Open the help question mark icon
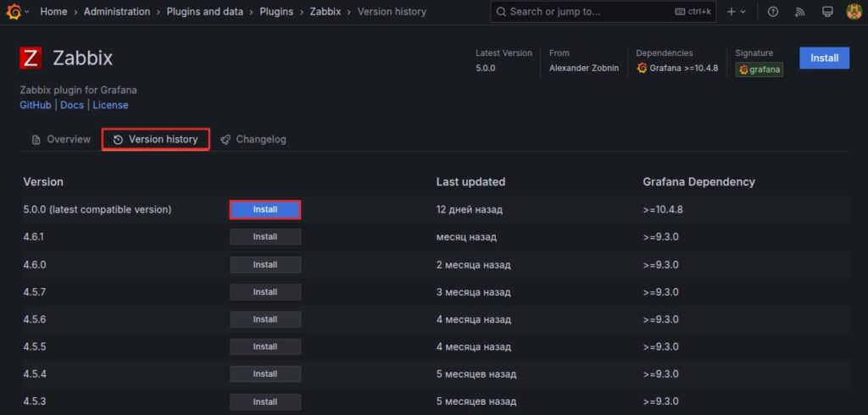Screen dimensions: 868x415 pos(772,12)
